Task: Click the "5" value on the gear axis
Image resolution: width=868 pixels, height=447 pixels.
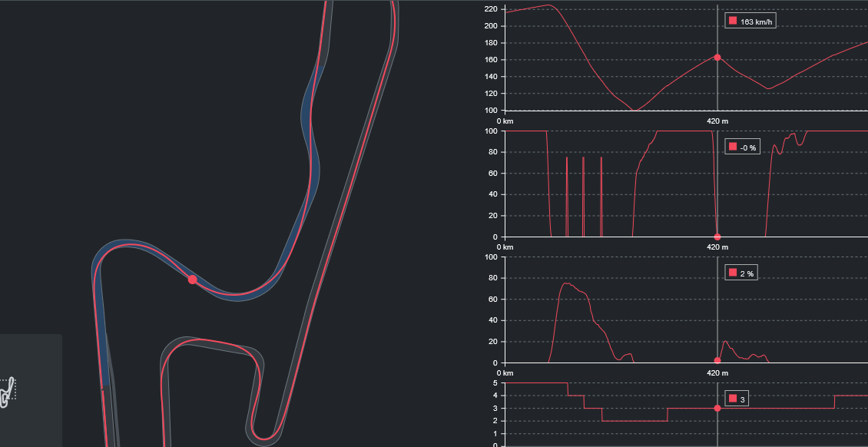Action: point(496,382)
